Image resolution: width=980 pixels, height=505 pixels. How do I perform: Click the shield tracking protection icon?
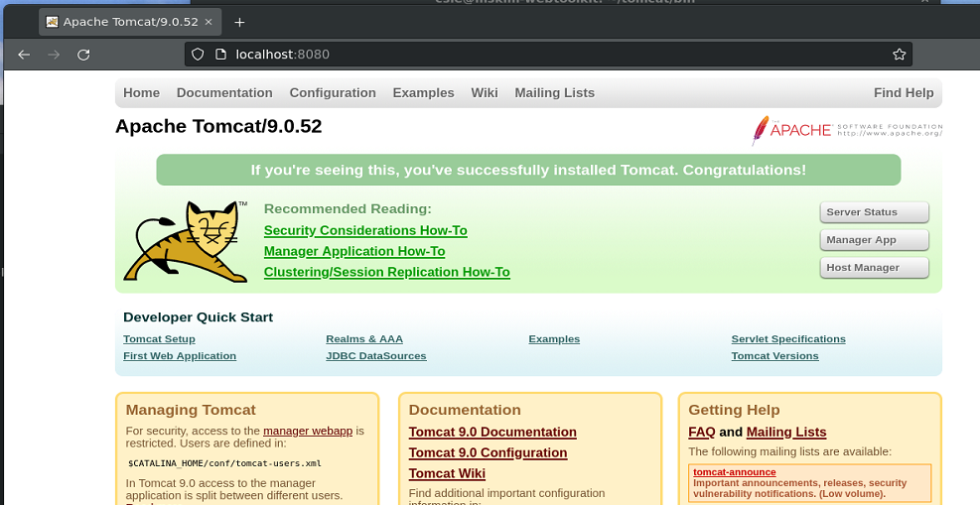[x=198, y=55]
